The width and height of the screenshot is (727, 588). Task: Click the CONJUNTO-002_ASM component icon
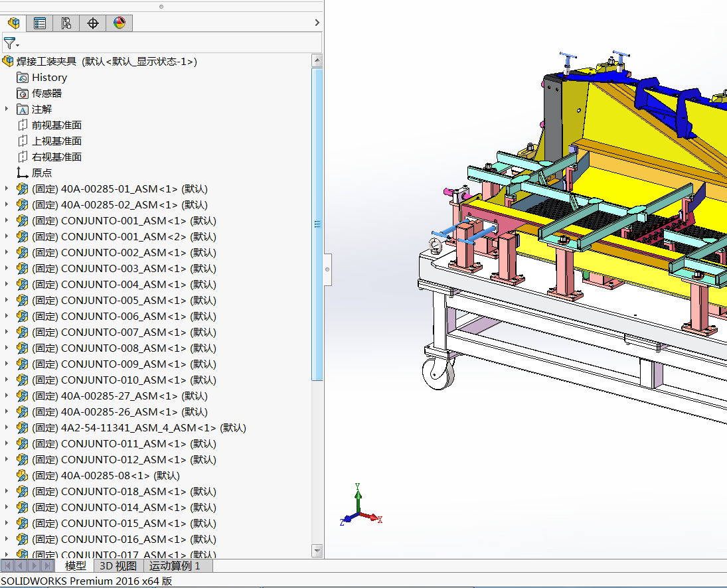pyautogui.click(x=23, y=253)
